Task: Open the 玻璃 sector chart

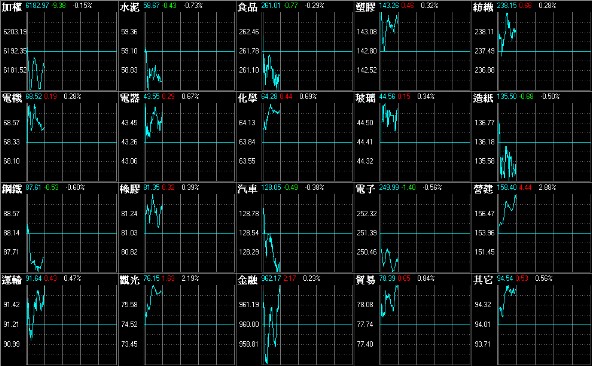Action: [412, 137]
